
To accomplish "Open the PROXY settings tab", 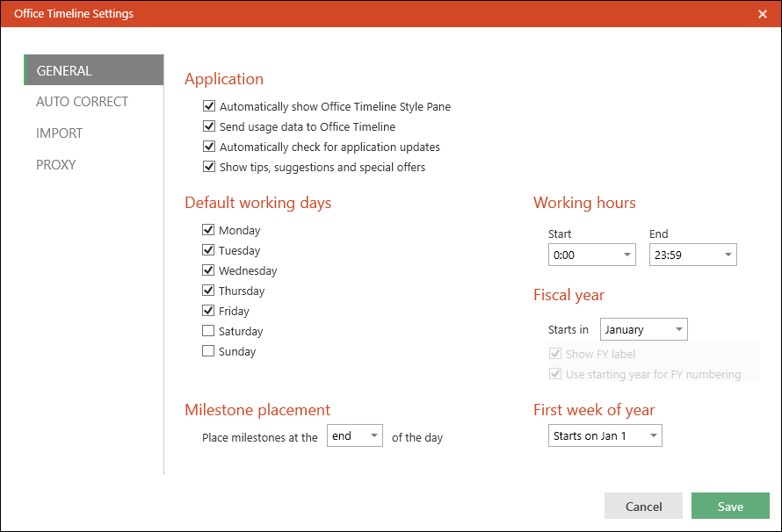I will [56, 165].
